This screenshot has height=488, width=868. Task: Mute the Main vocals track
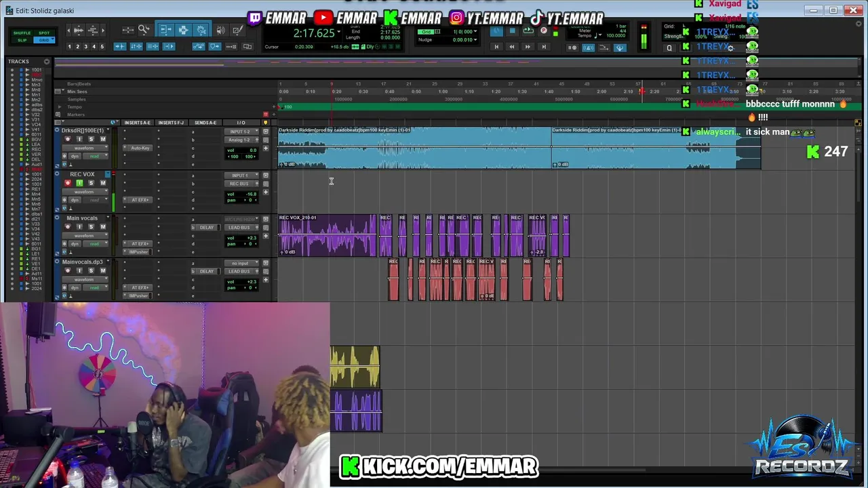click(x=103, y=227)
